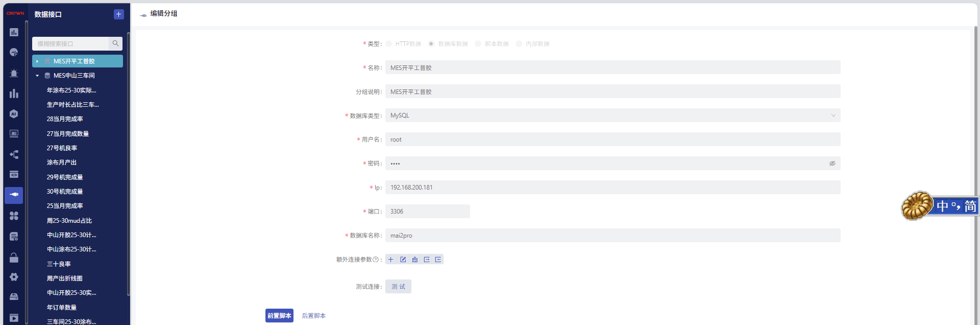Open the 数据库类型 MySQL dropdown

pyautogui.click(x=612, y=115)
